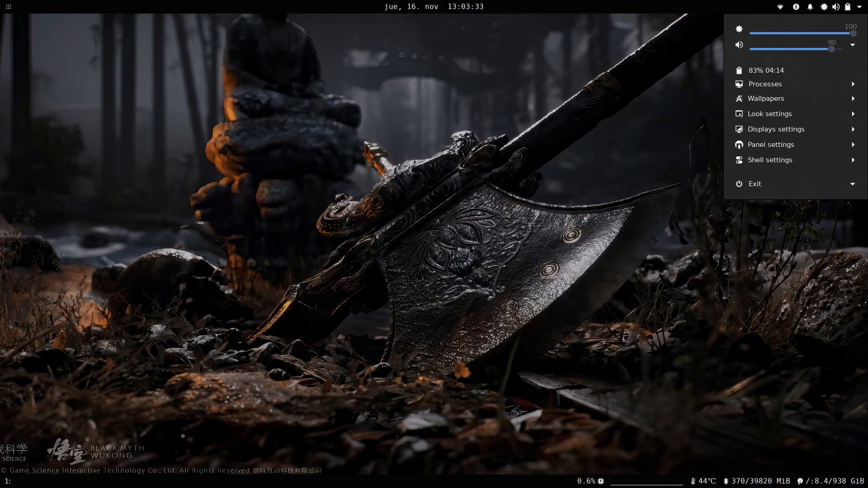The height and width of the screenshot is (488, 868).
Task: Click the speaker icon in top bar
Action: click(836, 7)
